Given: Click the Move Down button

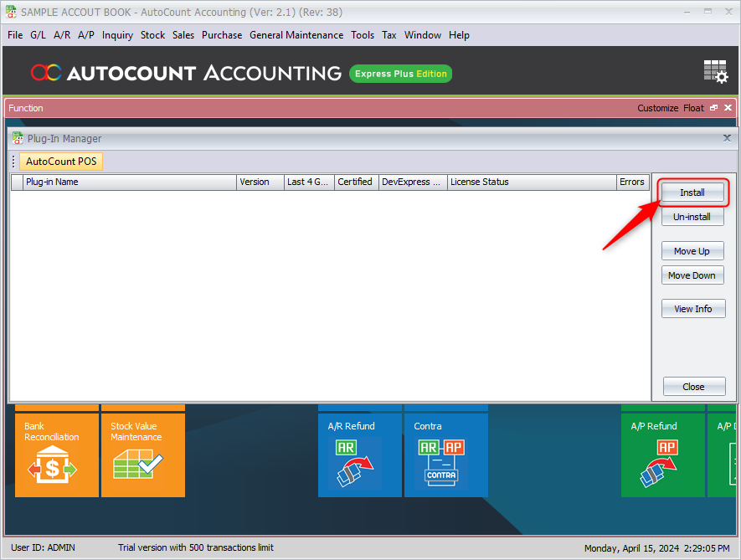Looking at the screenshot, I should pos(692,275).
